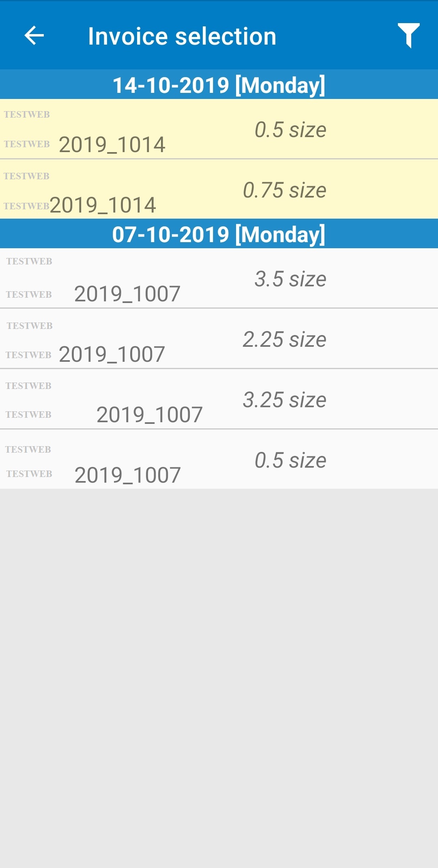Click upper TESTWEB label in 0.75 size row
Viewport: 438px width, 868px height.
pos(26,176)
